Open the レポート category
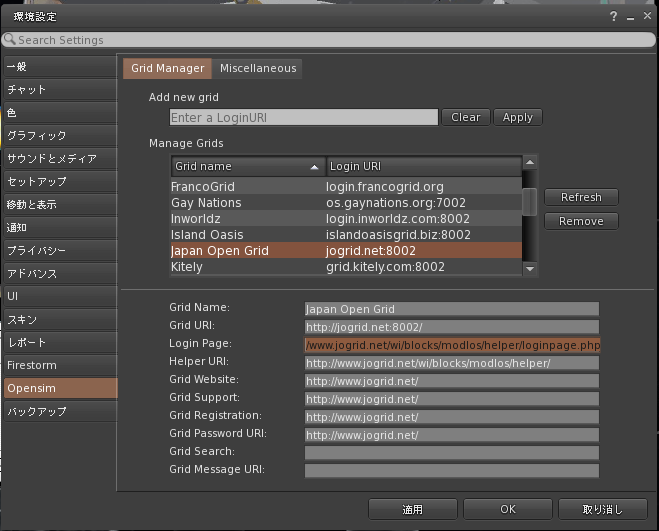659x531 pixels. 61,342
